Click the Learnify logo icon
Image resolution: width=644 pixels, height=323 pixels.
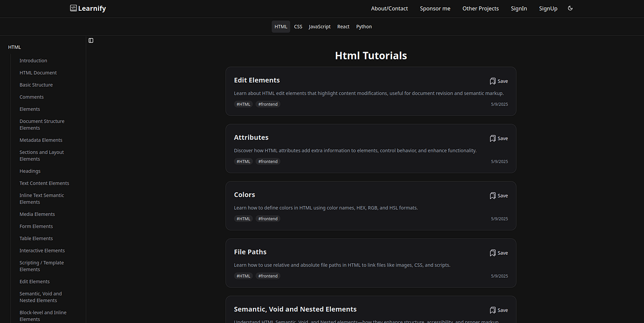73,8
